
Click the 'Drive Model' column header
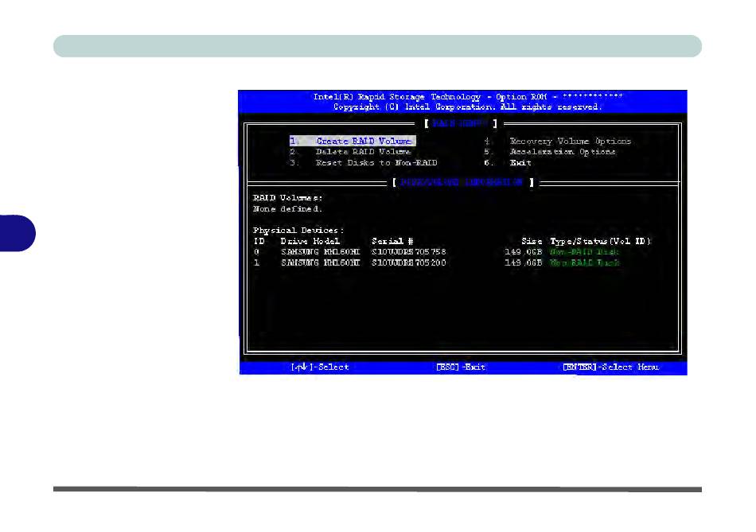click(x=310, y=241)
